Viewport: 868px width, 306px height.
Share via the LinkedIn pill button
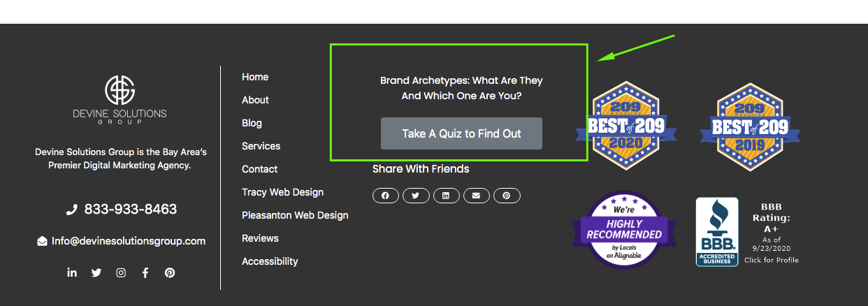coord(446,196)
